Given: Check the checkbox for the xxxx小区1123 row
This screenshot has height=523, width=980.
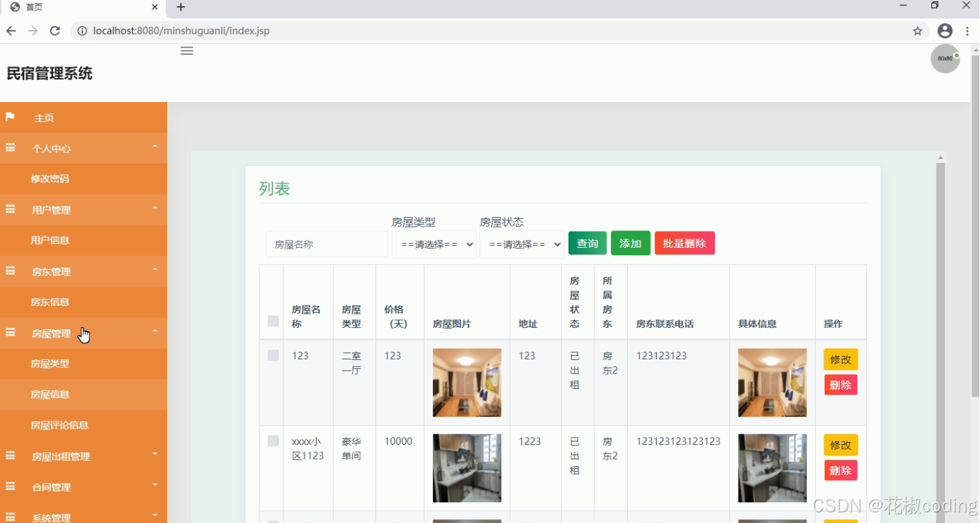Looking at the screenshot, I should (272, 441).
